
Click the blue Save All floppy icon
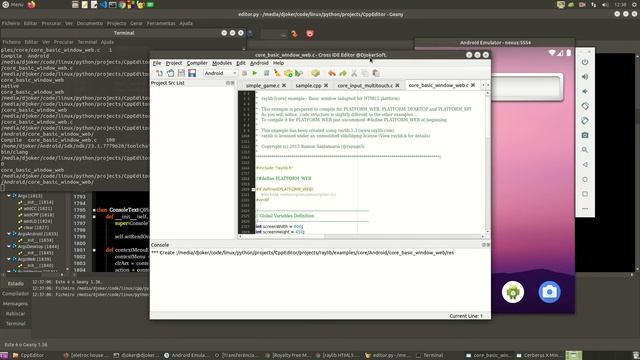[192, 73]
